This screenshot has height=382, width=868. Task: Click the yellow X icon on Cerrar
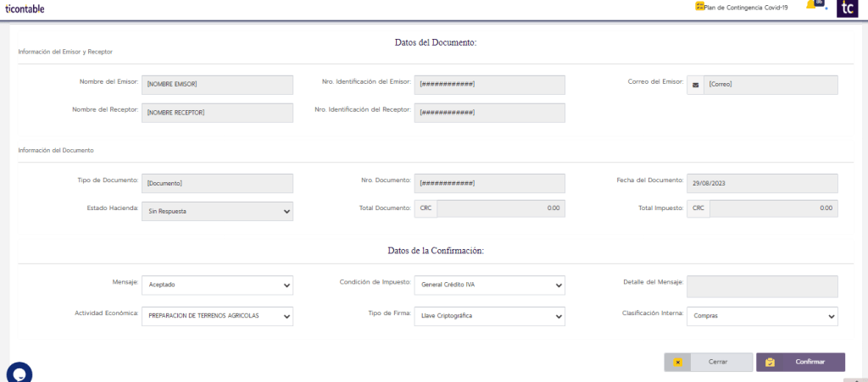(x=678, y=363)
